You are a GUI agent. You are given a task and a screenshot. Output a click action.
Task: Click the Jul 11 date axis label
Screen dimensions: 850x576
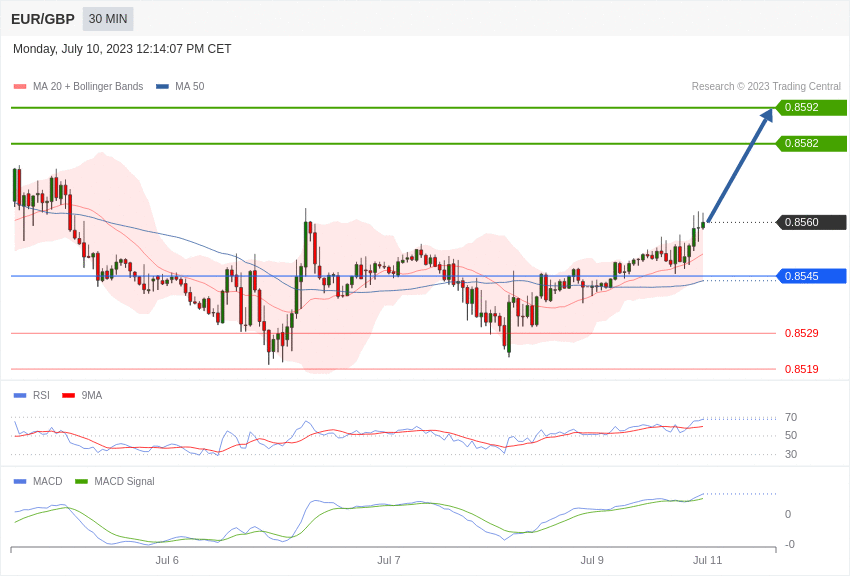pos(707,560)
